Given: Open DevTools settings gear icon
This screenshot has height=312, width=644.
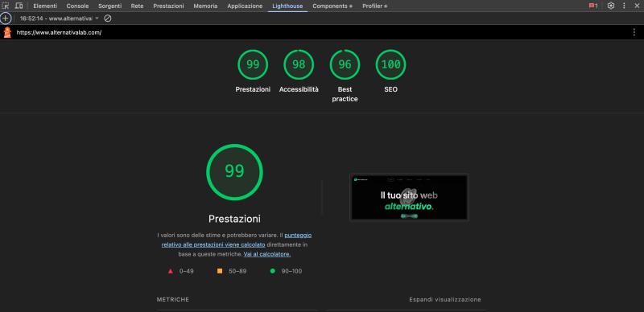Looking at the screenshot, I should [611, 6].
